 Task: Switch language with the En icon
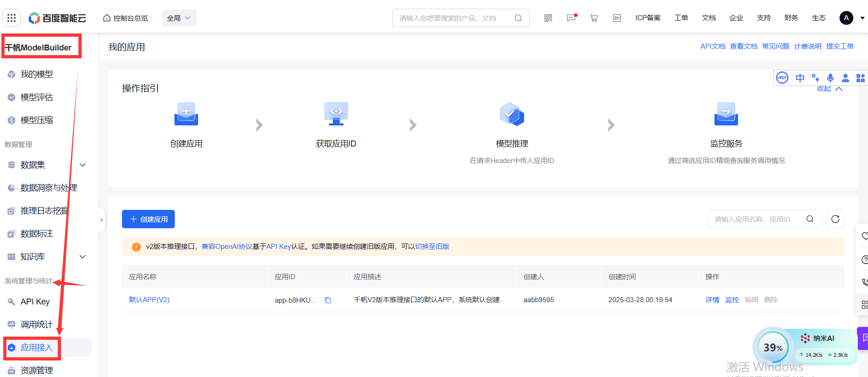click(x=617, y=18)
